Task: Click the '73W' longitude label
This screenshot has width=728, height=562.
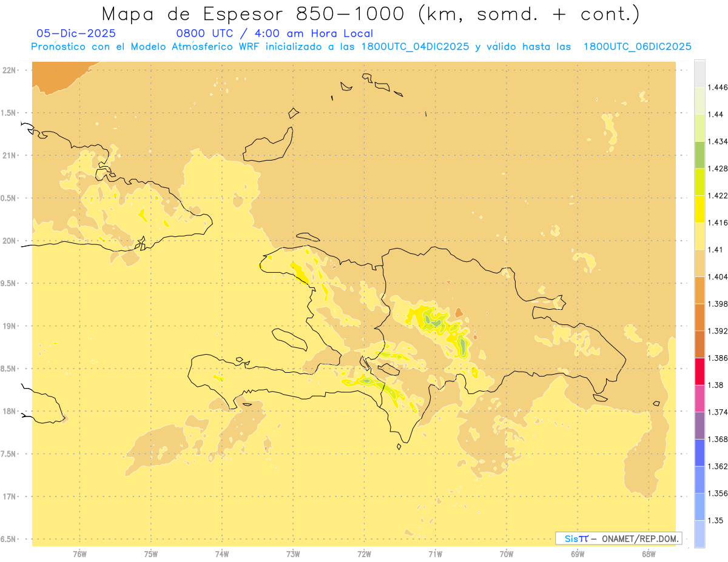Action: click(293, 554)
